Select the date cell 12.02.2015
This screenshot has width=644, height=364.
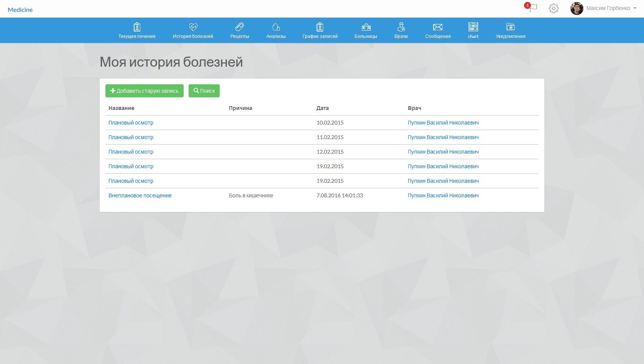pyautogui.click(x=330, y=152)
